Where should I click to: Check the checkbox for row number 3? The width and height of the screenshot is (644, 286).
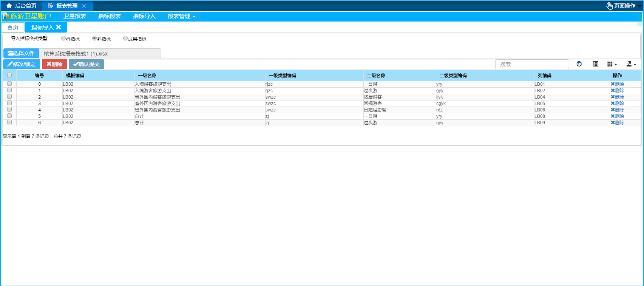click(x=9, y=103)
